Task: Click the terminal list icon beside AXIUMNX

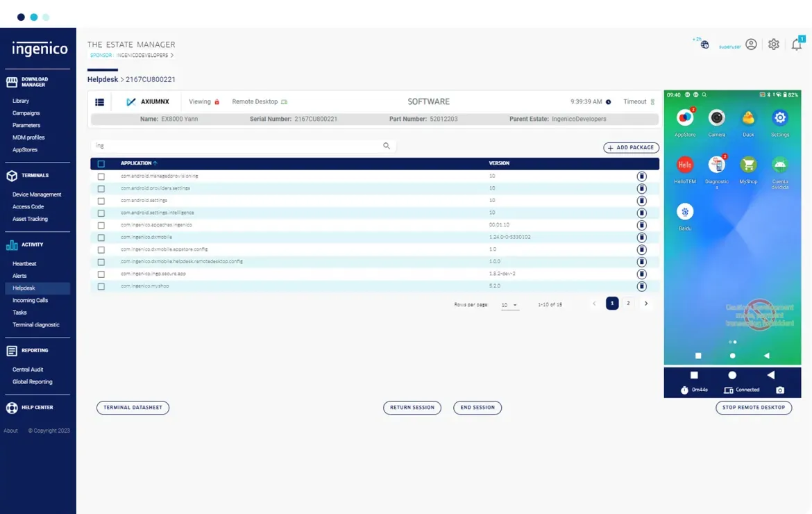Action: [x=100, y=101]
